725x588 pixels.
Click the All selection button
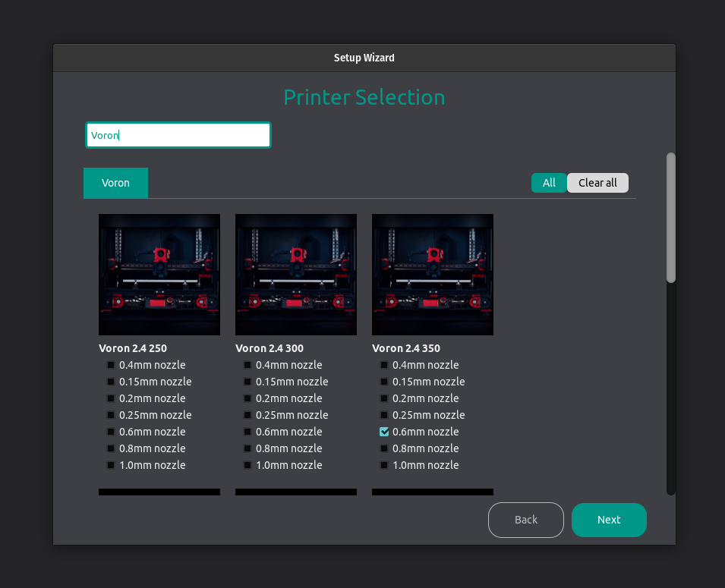[x=548, y=183]
